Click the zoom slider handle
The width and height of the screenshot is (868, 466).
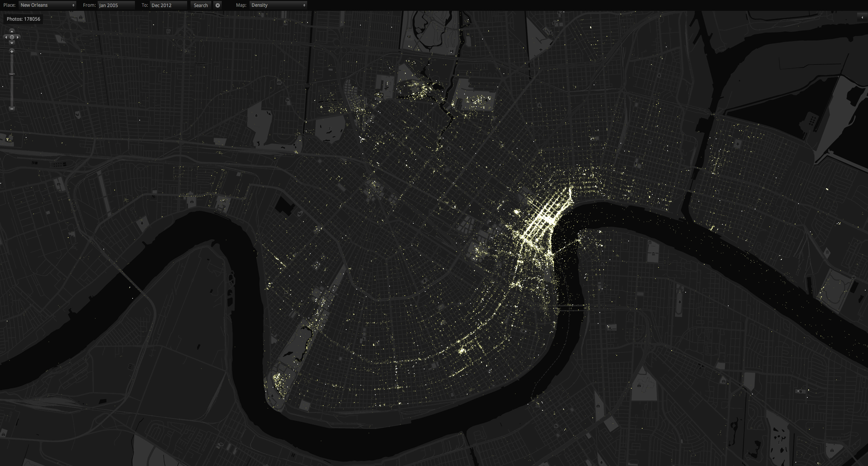click(x=12, y=74)
